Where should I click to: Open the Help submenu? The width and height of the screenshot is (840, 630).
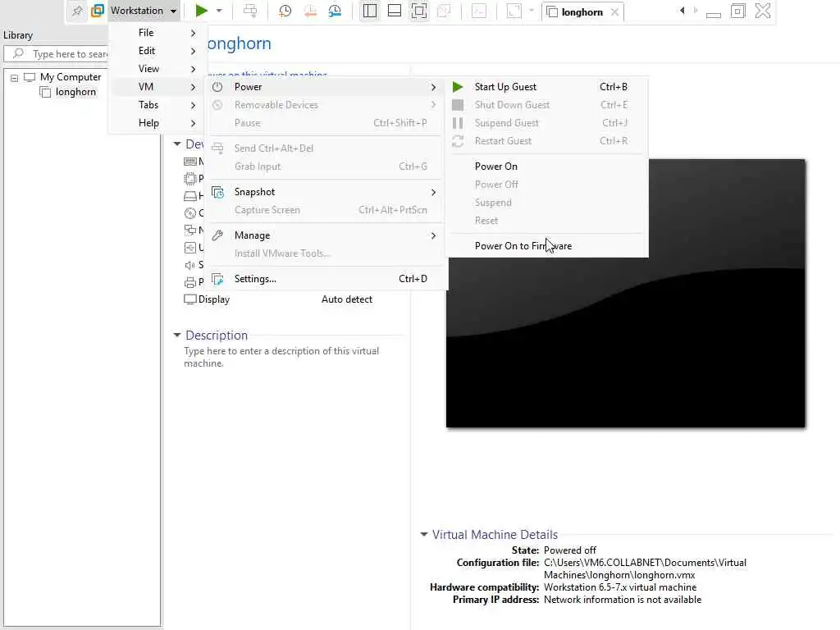(x=157, y=123)
